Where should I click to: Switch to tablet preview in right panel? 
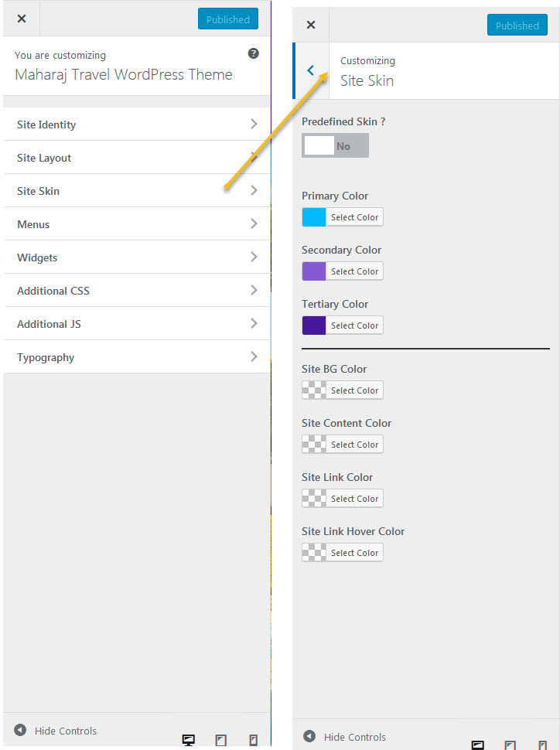coord(510,745)
